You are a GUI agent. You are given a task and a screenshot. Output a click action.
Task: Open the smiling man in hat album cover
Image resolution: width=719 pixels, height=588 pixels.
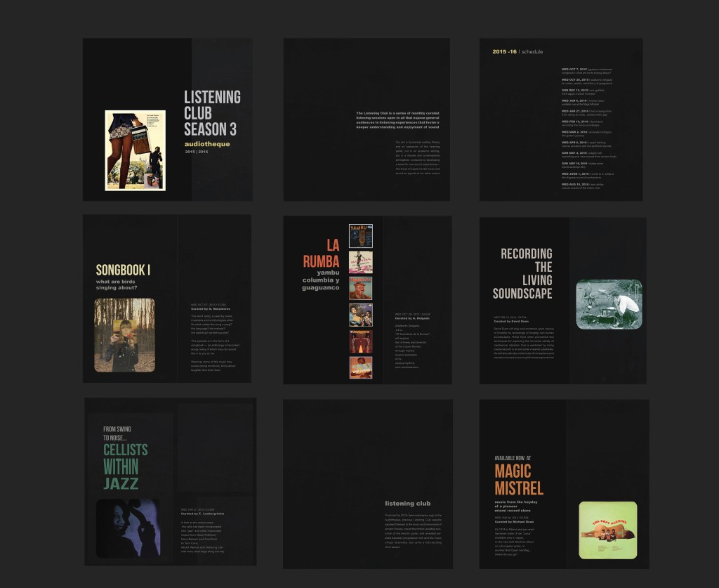coord(360,288)
